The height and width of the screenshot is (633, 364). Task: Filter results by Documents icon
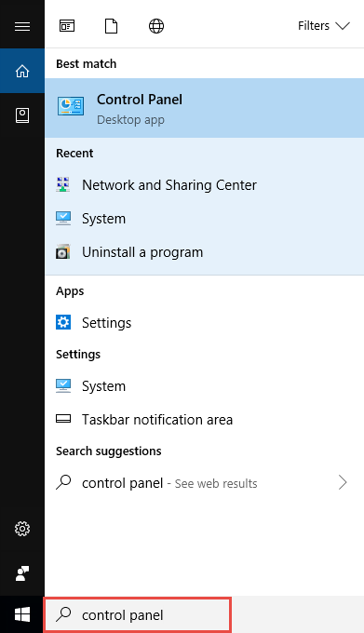[111, 26]
